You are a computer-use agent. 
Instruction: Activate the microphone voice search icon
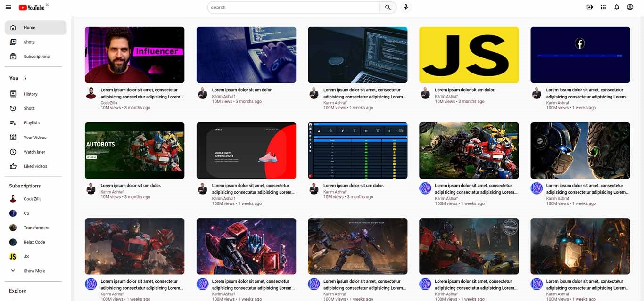pyautogui.click(x=405, y=8)
